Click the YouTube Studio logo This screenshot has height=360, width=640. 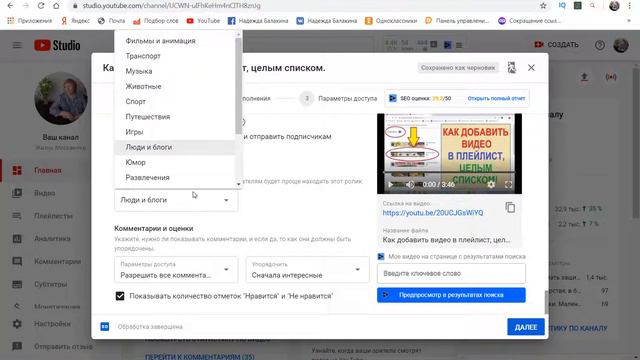(x=57, y=45)
